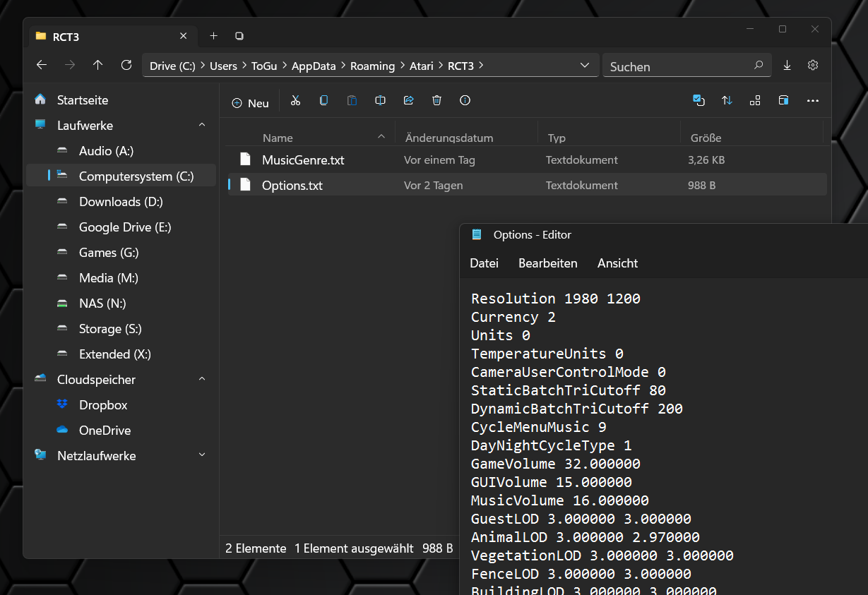Expand chevron after Atari in path
This screenshot has width=868, height=595.
click(x=441, y=66)
